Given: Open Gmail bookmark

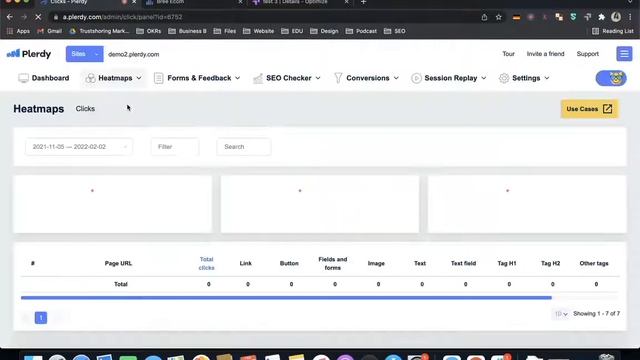Looking at the screenshot, I should pyautogui.click(x=49, y=31).
